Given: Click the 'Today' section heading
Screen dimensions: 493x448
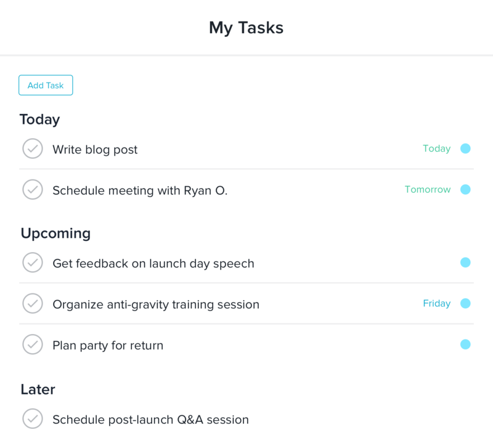Looking at the screenshot, I should pos(39,119).
